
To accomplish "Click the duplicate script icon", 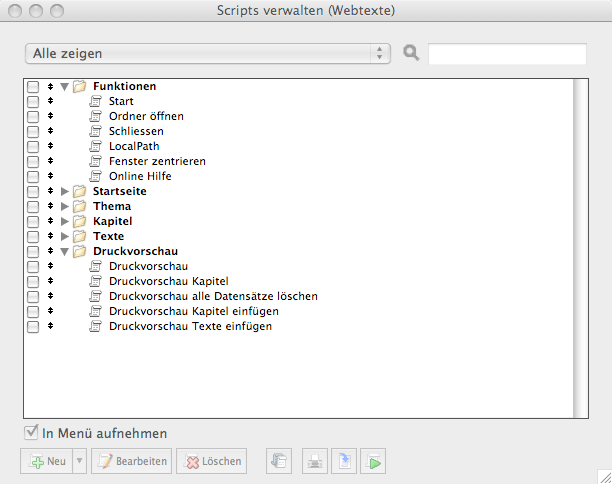I will [279, 461].
